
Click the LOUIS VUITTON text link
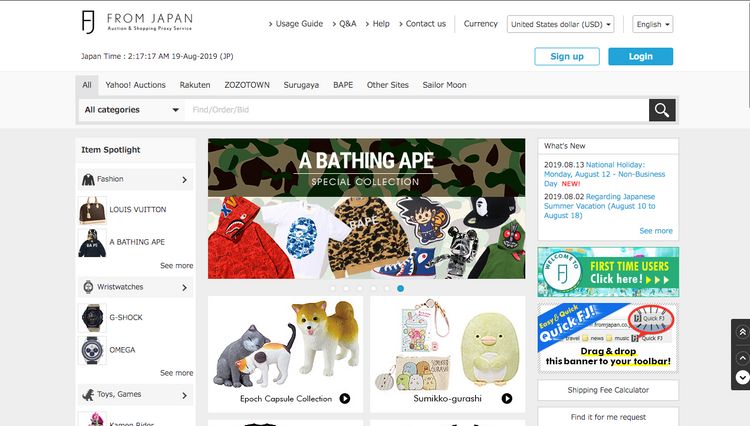(138, 210)
